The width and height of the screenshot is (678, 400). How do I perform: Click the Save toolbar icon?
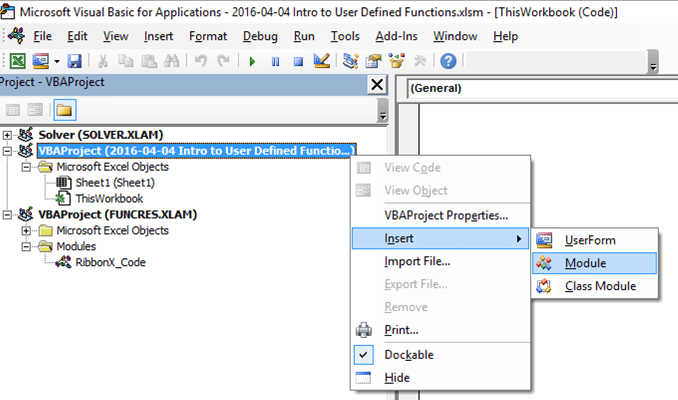coord(74,61)
